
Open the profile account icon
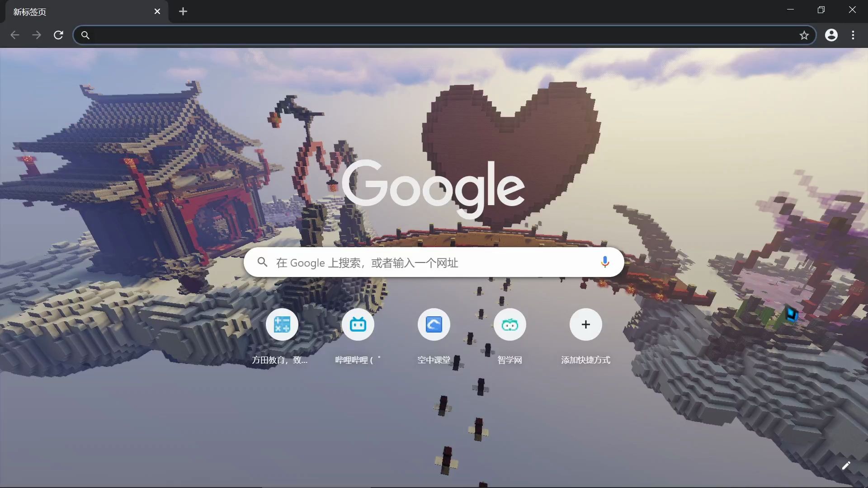click(x=831, y=35)
